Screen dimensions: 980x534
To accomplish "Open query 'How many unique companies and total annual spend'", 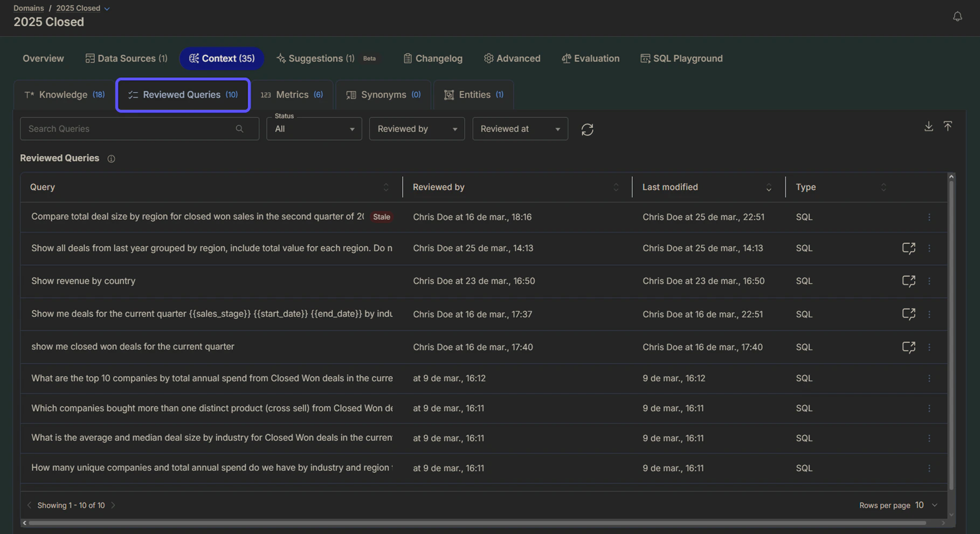I will point(212,468).
